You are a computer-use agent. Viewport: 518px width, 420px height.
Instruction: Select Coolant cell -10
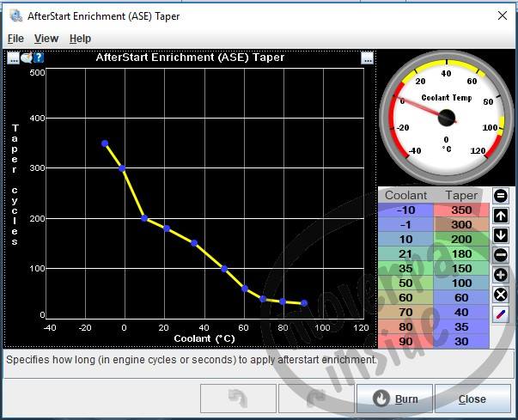tap(405, 210)
